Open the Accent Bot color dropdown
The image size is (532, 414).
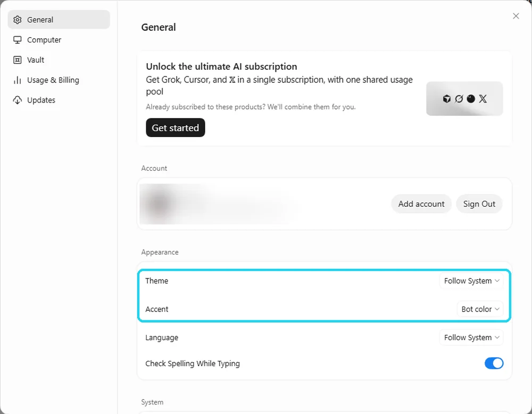click(480, 309)
